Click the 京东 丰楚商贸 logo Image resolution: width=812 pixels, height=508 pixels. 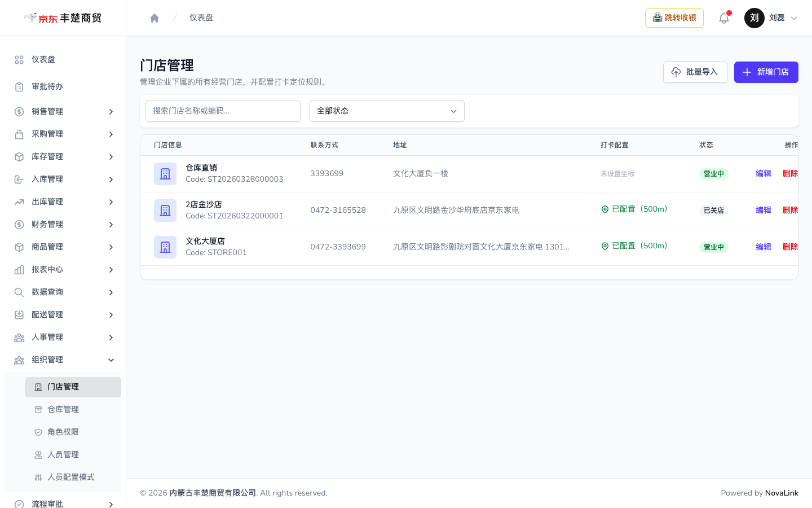[63, 18]
